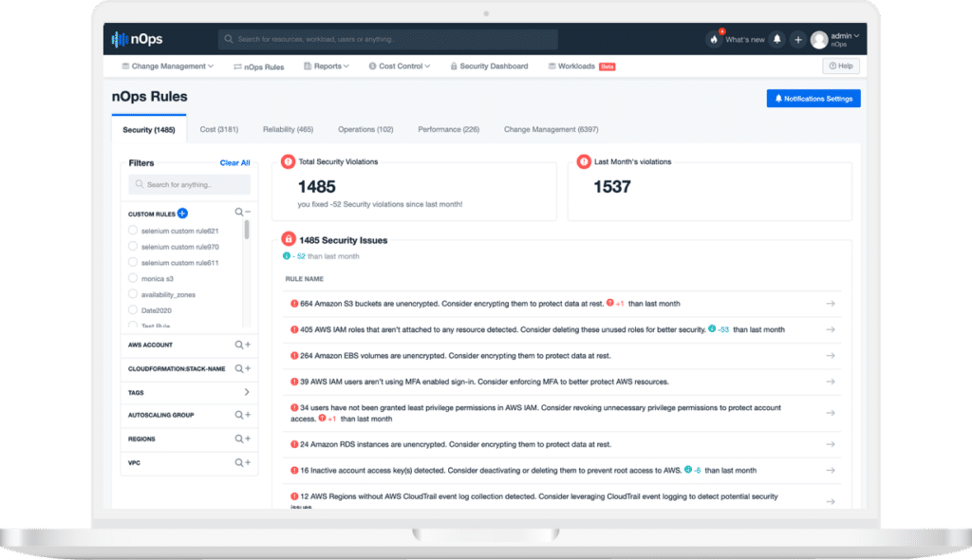Screen dimensions: 972x560
Task: Clear all filters with the Clear All link
Action: (234, 162)
